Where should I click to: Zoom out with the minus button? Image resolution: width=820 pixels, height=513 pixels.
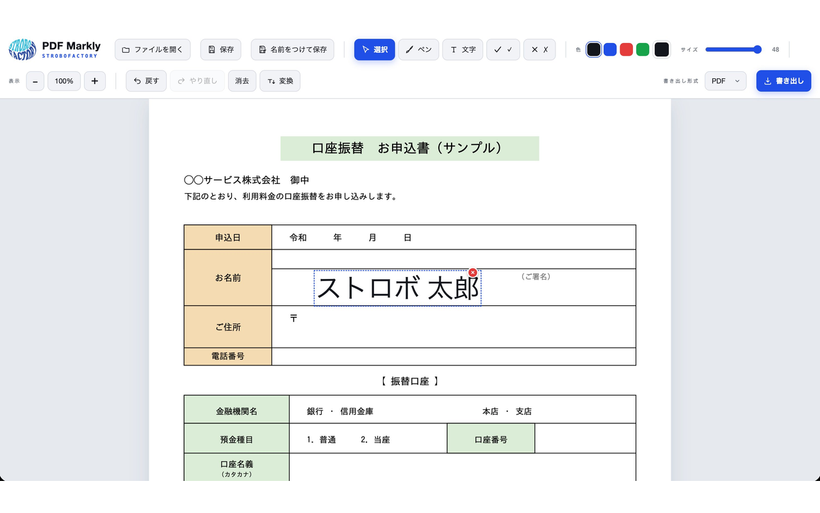pyautogui.click(x=35, y=81)
